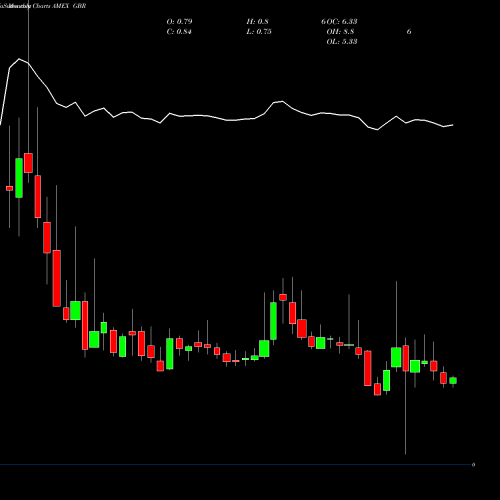Click the OC: 6.33 reading
The image size is (500, 500).
tap(342, 22)
